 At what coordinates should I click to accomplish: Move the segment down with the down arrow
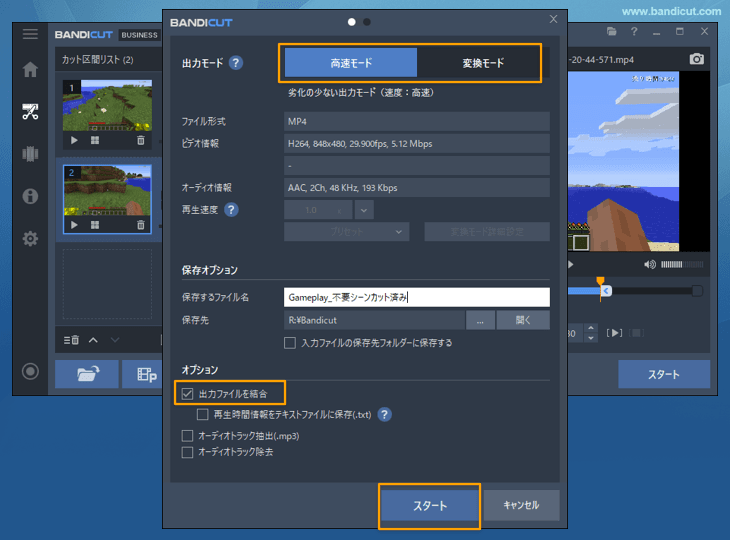(115, 340)
